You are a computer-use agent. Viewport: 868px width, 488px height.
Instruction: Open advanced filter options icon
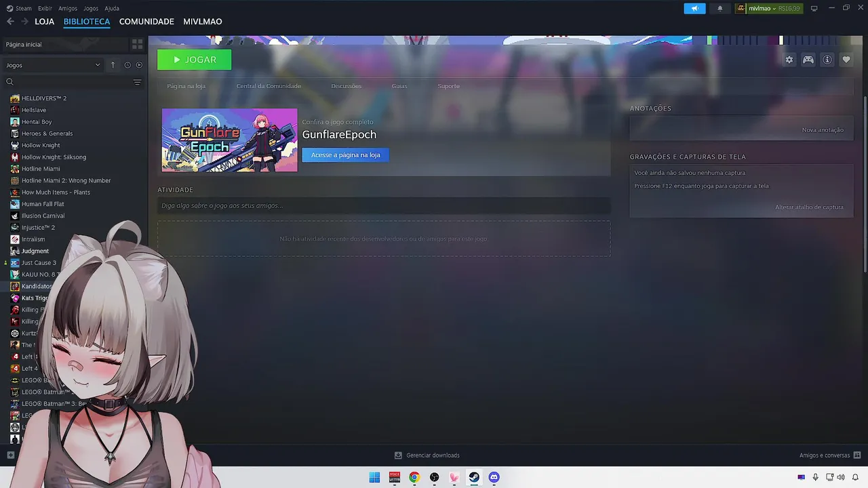pos(137,82)
